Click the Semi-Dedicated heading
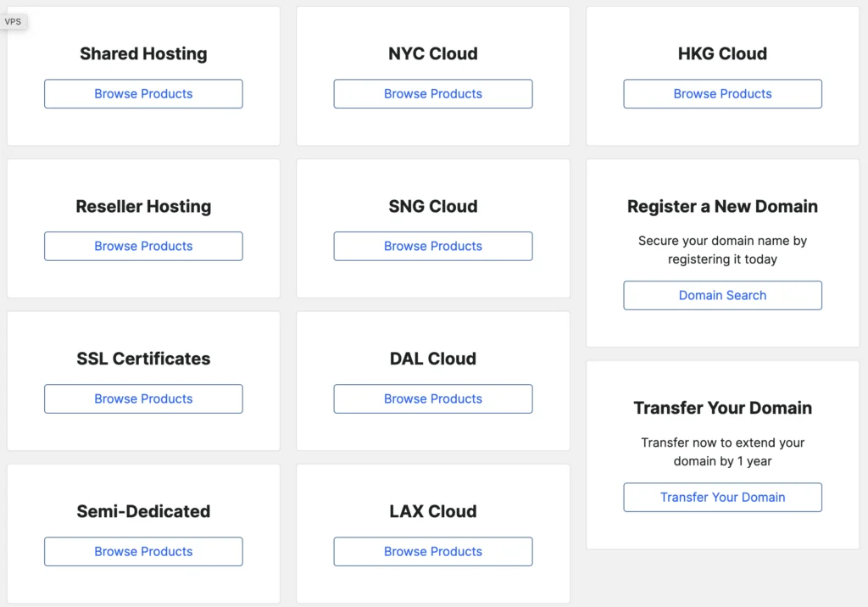The image size is (868, 607). [143, 511]
